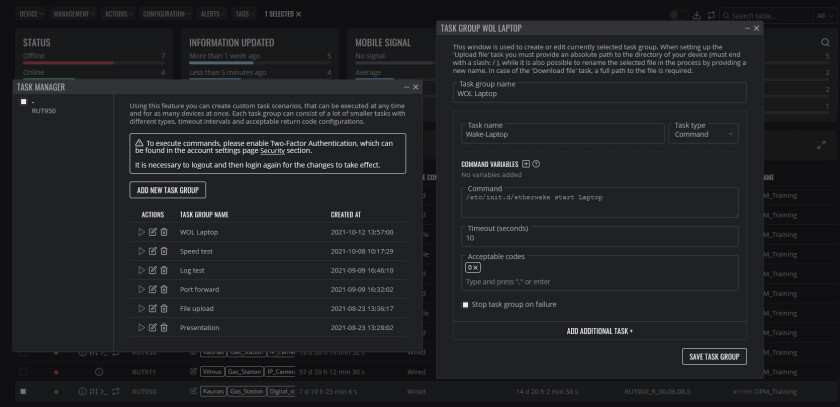Click into the Timeout seconds field
The height and width of the screenshot is (407, 840).
tap(599, 237)
